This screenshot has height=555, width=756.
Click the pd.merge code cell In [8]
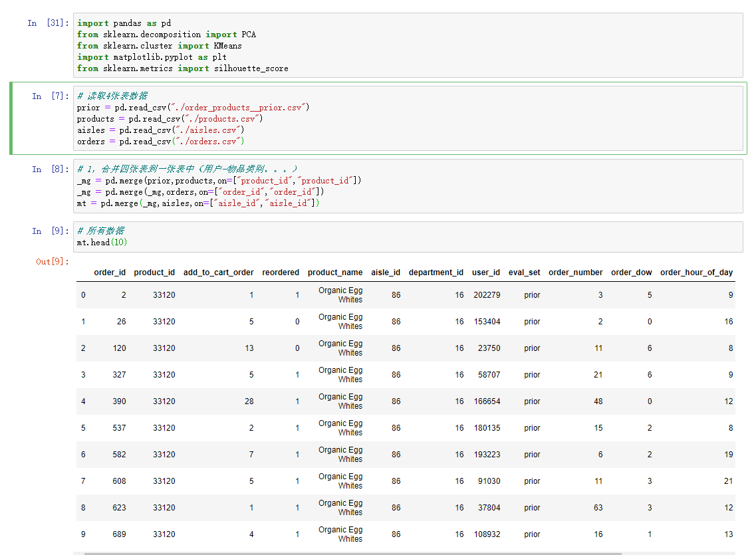point(408,186)
